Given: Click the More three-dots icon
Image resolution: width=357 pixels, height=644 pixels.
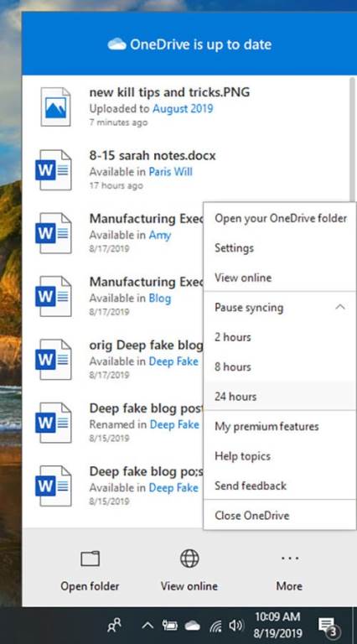Looking at the screenshot, I should click(x=289, y=558).
